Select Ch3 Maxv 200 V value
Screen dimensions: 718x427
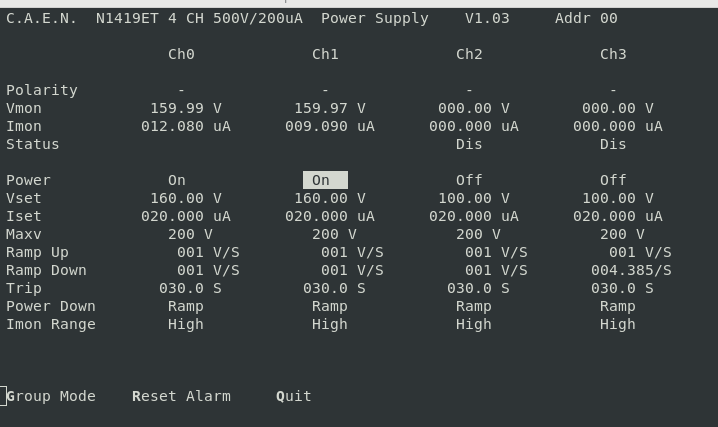tap(622, 234)
